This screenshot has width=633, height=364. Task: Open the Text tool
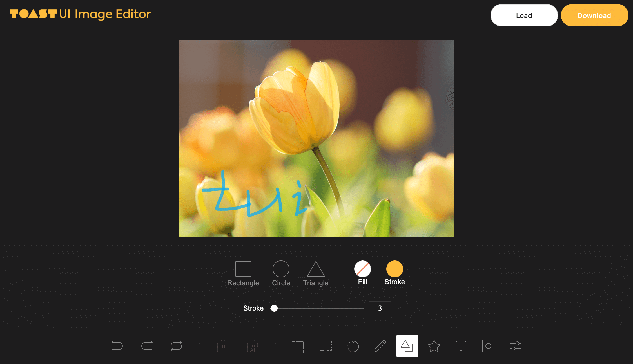pos(461,346)
